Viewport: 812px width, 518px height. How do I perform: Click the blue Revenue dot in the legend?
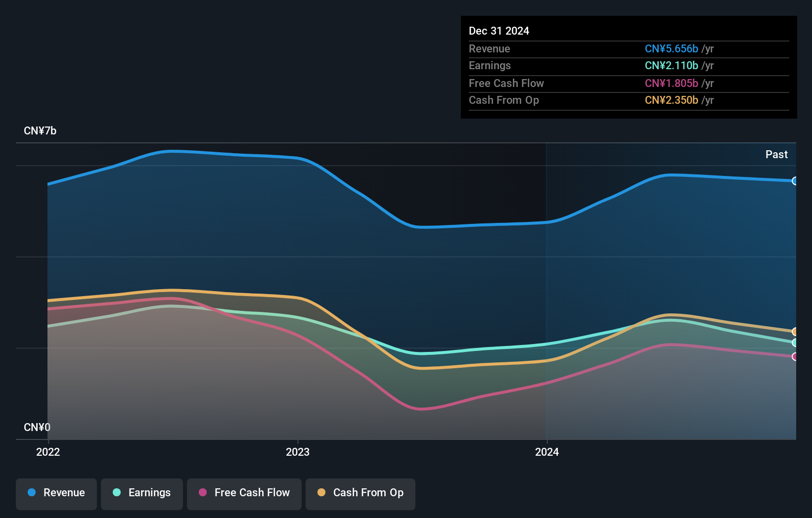pyautogui.click(x=33, y=493)
